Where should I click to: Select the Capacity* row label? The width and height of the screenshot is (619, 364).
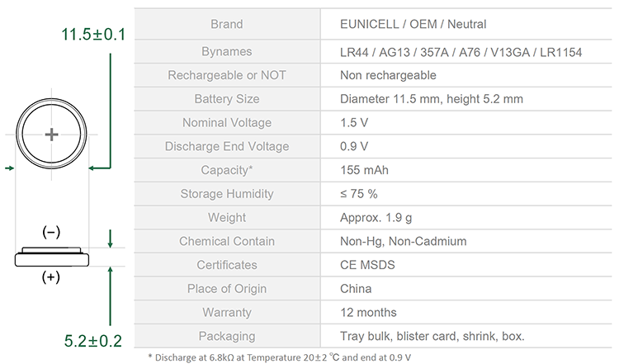pyautogui.click(x=227, y=170)
